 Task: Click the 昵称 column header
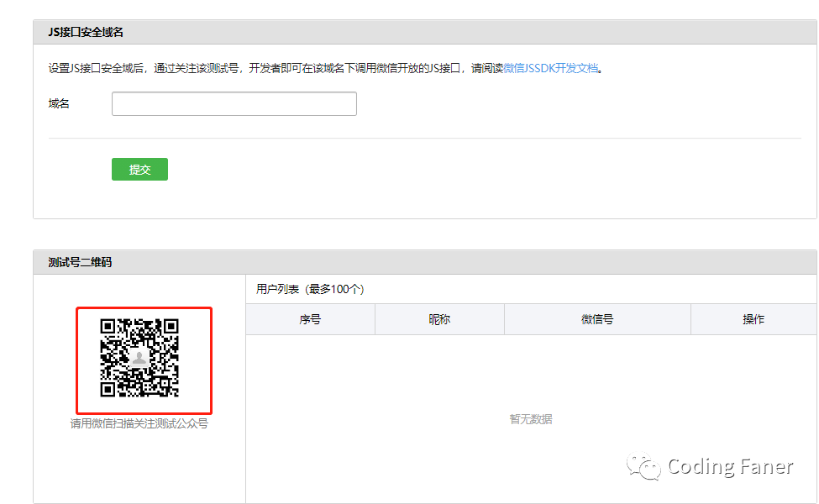[x=439, y=319]
